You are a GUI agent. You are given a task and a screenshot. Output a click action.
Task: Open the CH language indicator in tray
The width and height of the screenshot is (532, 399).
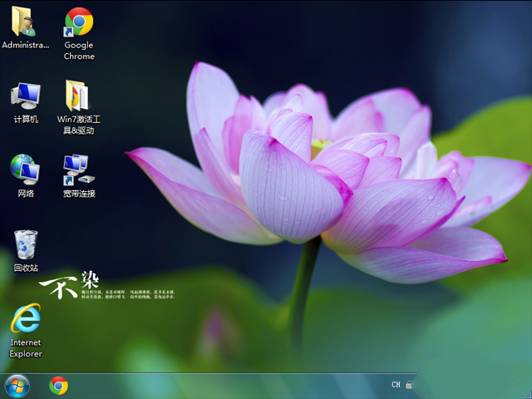(396, 385)
